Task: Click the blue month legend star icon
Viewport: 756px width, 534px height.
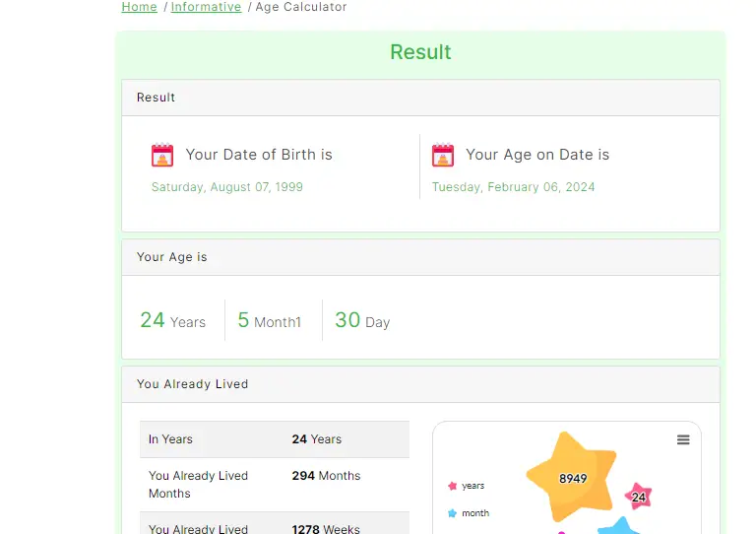Action: click(x=453, y=513)
